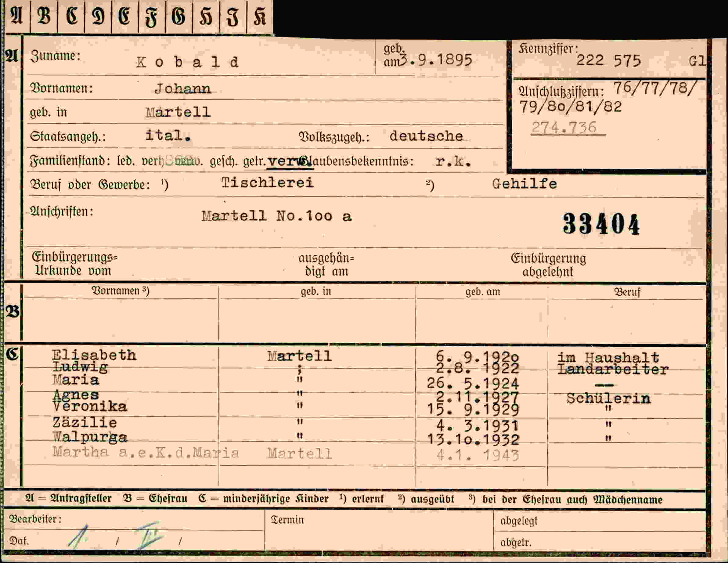728x563 pixels.
Task: Click the surname Kobald
Action: 187,62
